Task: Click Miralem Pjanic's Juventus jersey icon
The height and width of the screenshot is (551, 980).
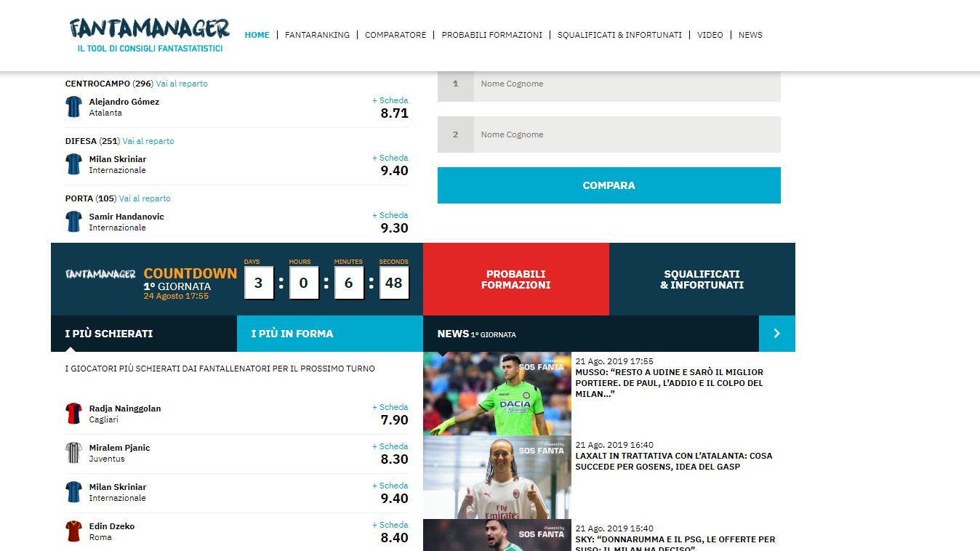Action: [73, 453]
